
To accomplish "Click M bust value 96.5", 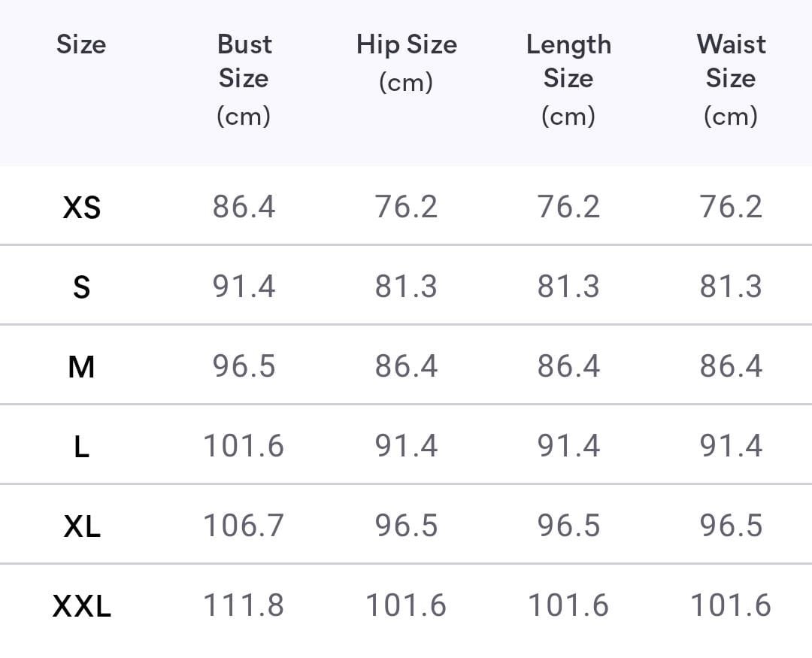I will (244, 367).
